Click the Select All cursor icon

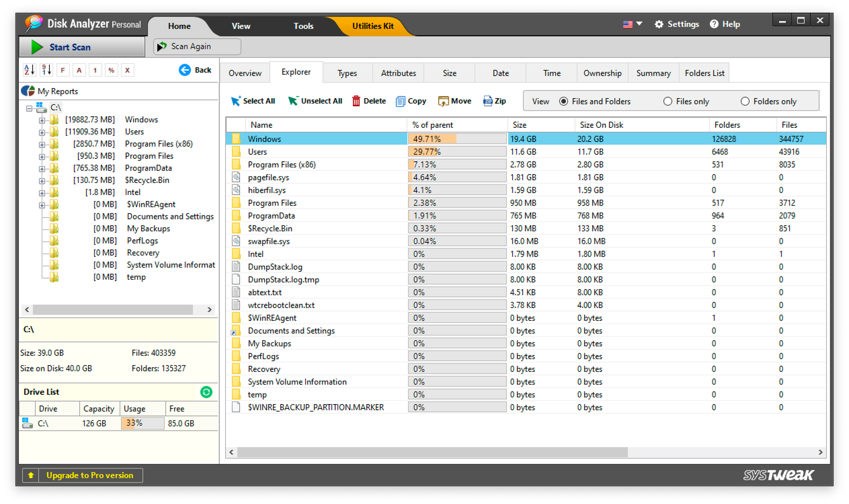pos(236,101)
